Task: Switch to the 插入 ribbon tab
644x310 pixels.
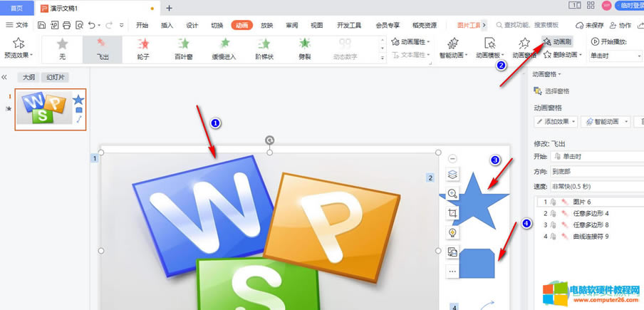Action: click(167, 25)
